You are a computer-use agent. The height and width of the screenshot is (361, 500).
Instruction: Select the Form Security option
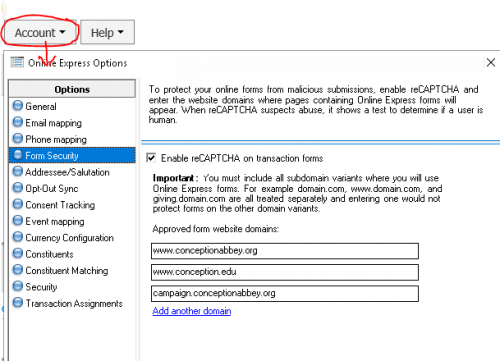click(x=72, y=155)
